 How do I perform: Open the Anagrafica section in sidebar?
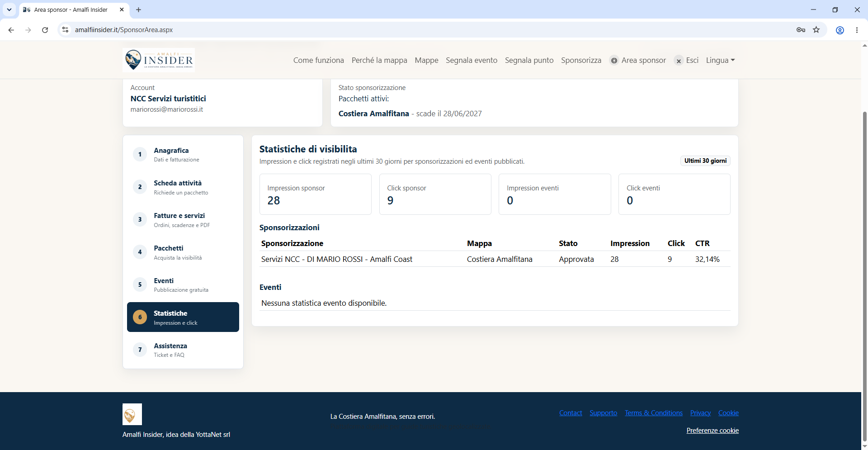point(183,154)
